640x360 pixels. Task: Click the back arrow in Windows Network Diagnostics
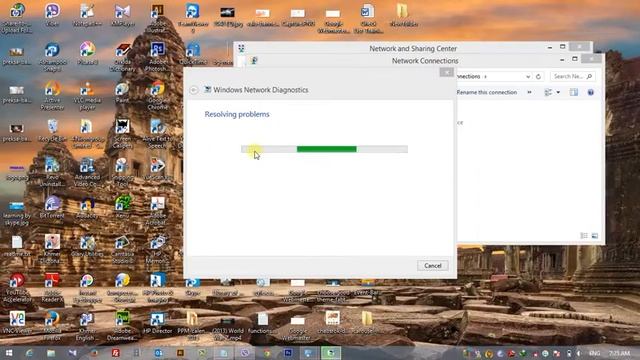tap(194, 90)
